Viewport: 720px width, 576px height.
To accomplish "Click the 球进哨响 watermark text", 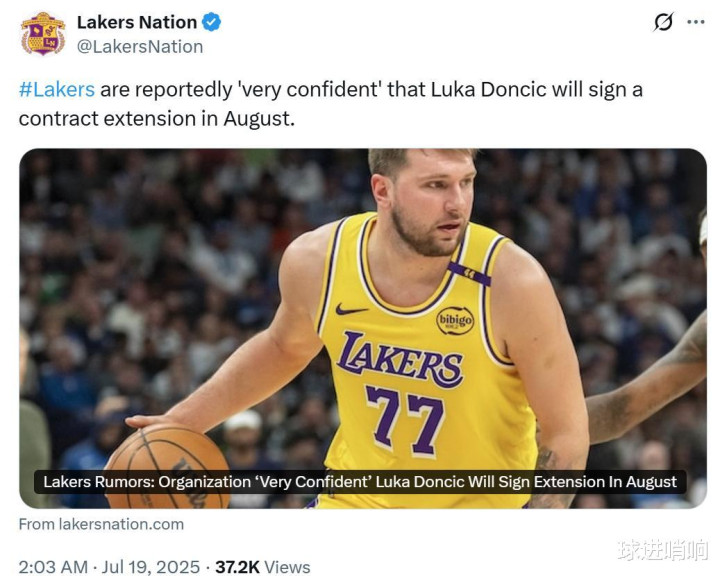I will [660, 549].
